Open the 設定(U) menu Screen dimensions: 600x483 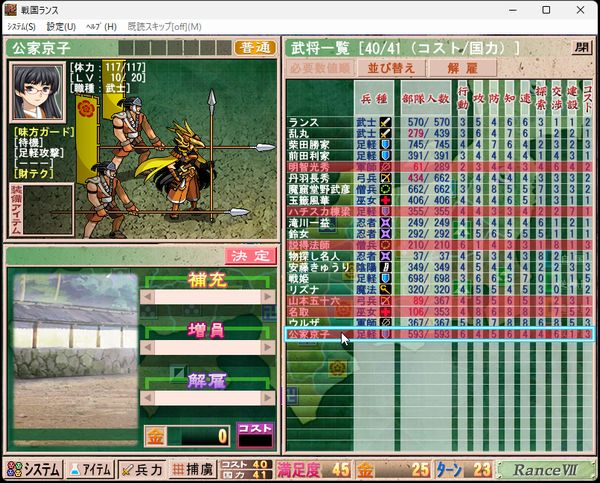[61, 27]
